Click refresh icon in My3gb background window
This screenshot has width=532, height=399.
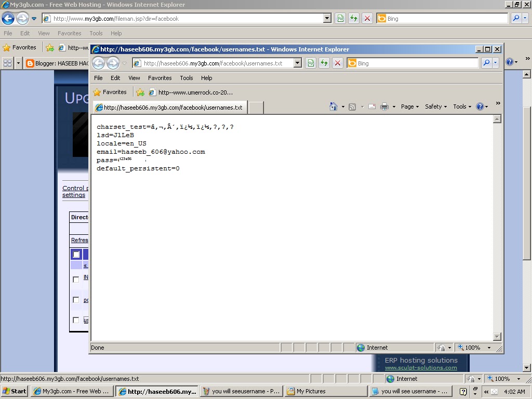click(x=354, y=18)
